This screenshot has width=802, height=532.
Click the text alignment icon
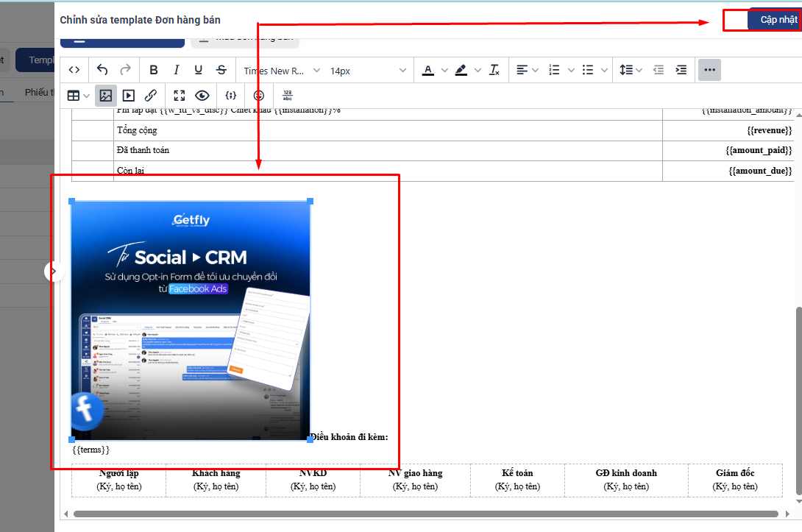[x=521, y=70]
